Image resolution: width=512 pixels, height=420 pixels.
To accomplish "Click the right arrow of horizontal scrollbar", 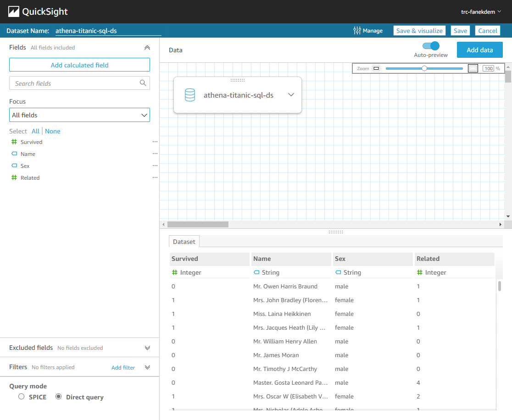I will [500, 225].
